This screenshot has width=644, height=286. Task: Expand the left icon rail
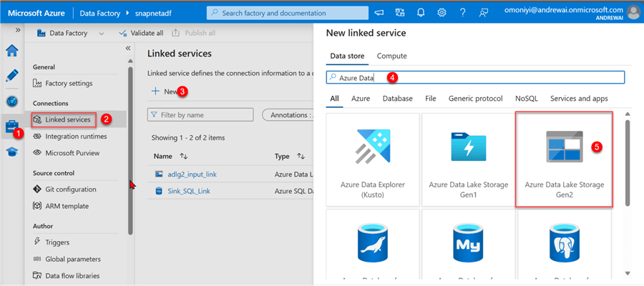point(17,31)
